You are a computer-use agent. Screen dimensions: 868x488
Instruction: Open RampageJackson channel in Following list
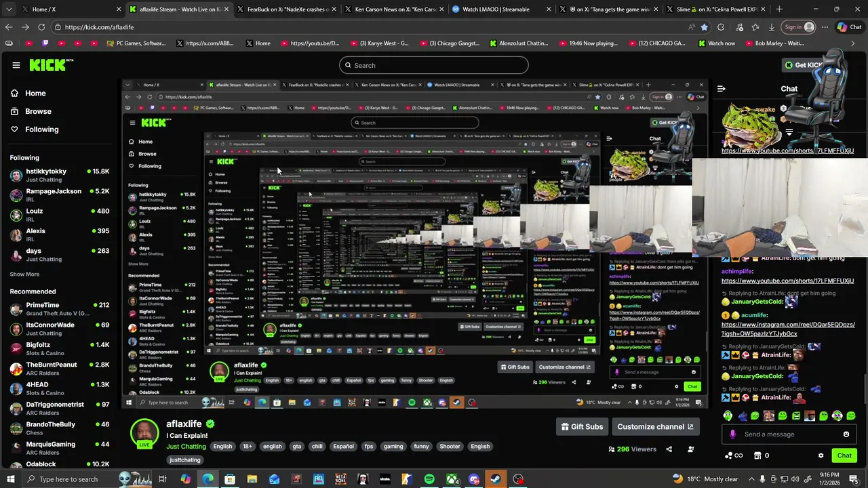(x=59, y=195)
